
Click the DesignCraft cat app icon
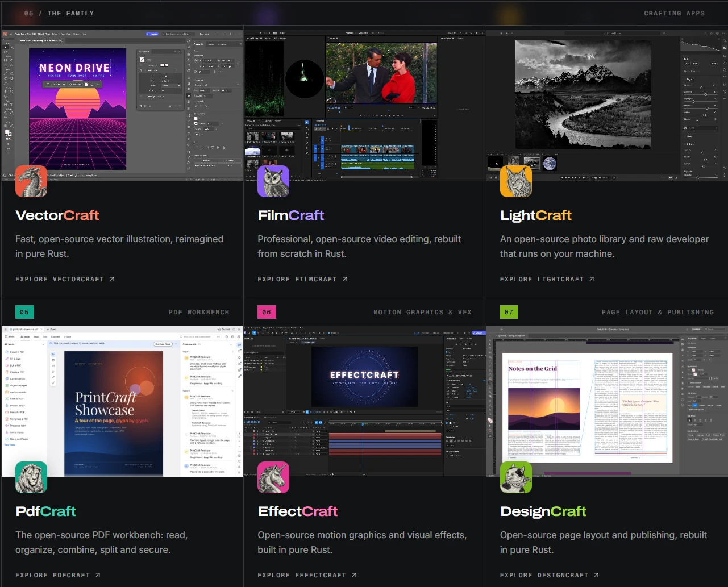tap(516, 477)
